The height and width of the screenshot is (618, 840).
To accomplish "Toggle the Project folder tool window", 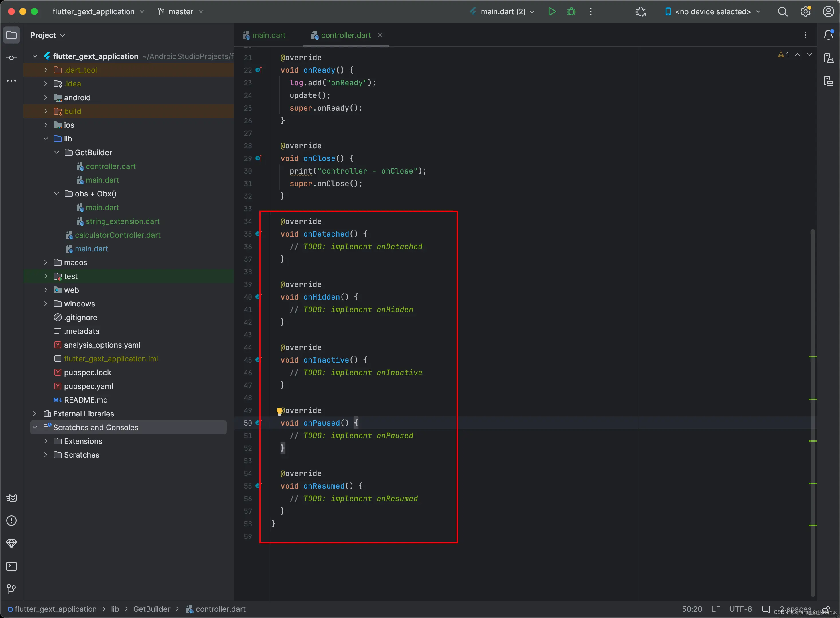I will click(11, 35).
